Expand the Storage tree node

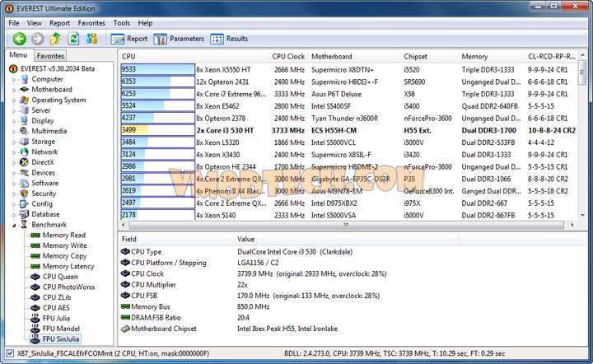(14, 142)
